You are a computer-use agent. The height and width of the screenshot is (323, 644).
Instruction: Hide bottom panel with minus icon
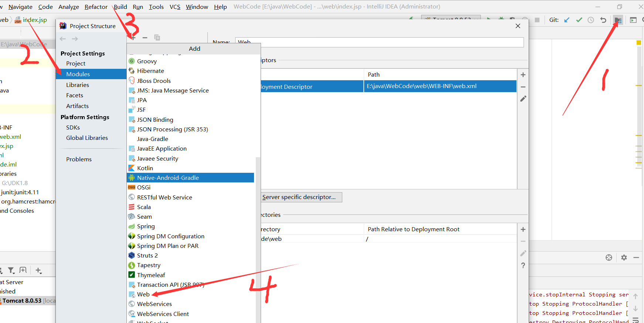coord(636,258)
